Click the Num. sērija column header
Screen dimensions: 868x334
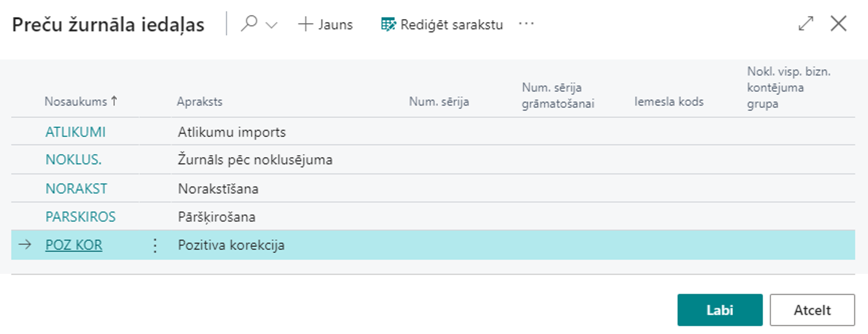(x=439, y=102)
